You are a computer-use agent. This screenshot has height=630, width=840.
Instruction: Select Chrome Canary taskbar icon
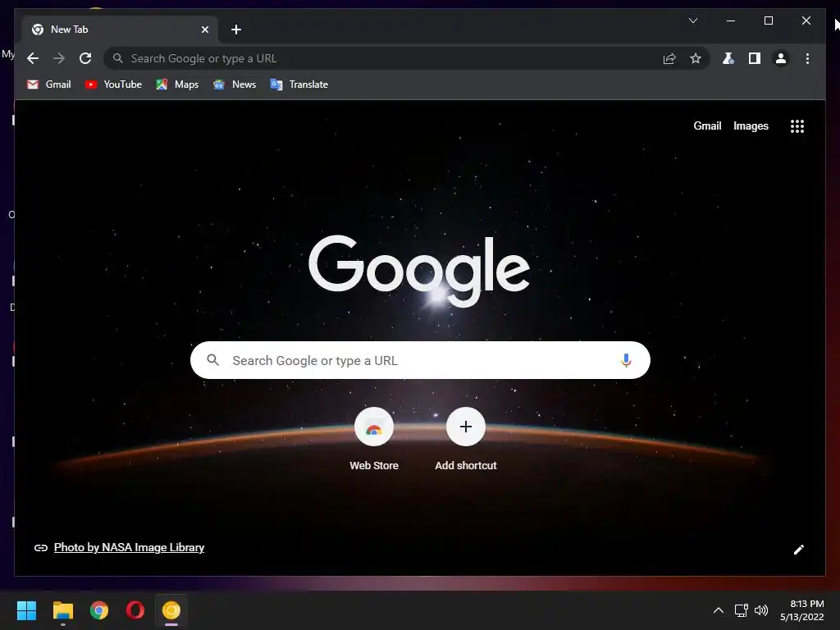(171, 610)
